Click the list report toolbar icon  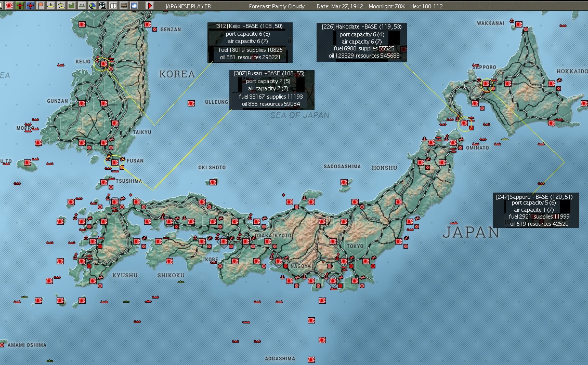point(123,6)
